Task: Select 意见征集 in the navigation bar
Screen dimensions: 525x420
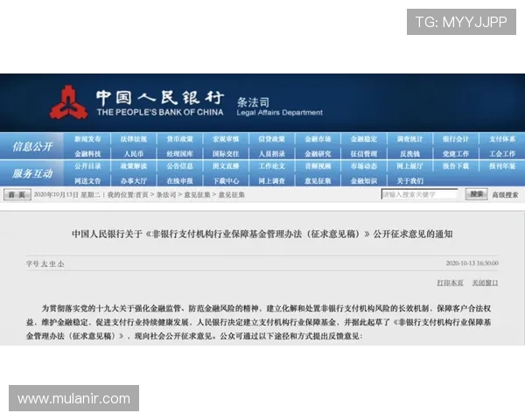Action: [318, 181]
